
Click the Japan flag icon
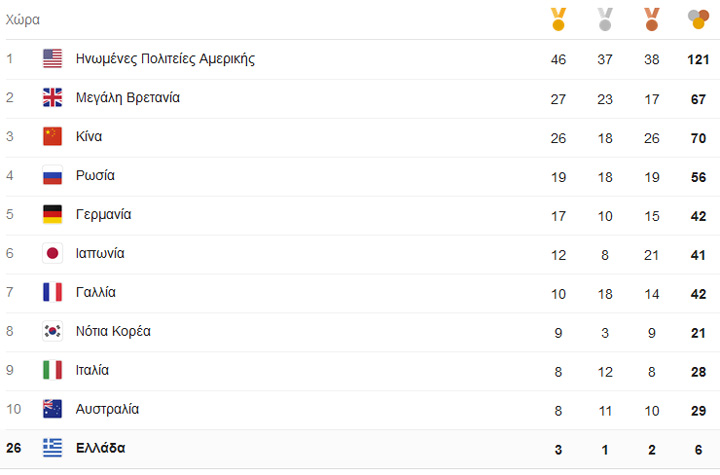point(53,254)
